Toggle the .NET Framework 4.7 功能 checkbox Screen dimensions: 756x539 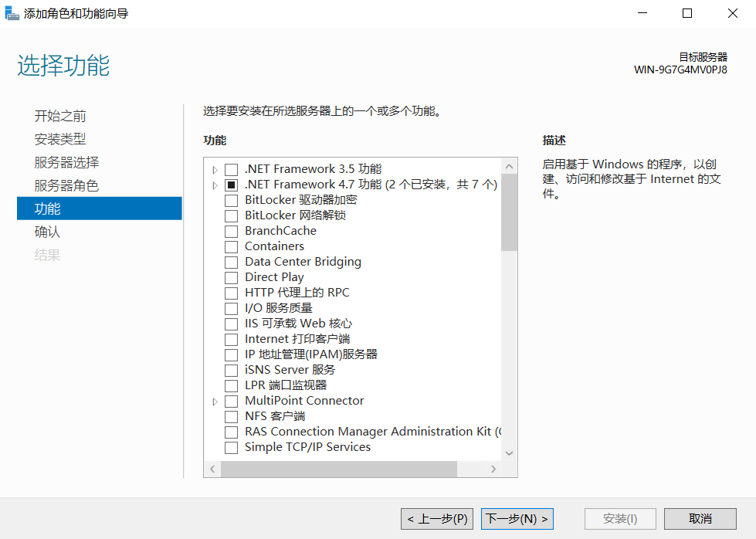pos(232,185)
